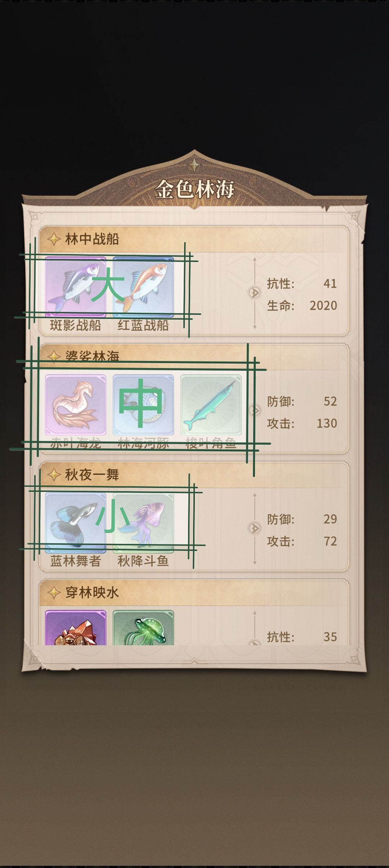Select the red crystal crab icon in 穿林映水
Screen dimensions: 389x868
click(x=76, y=628)
